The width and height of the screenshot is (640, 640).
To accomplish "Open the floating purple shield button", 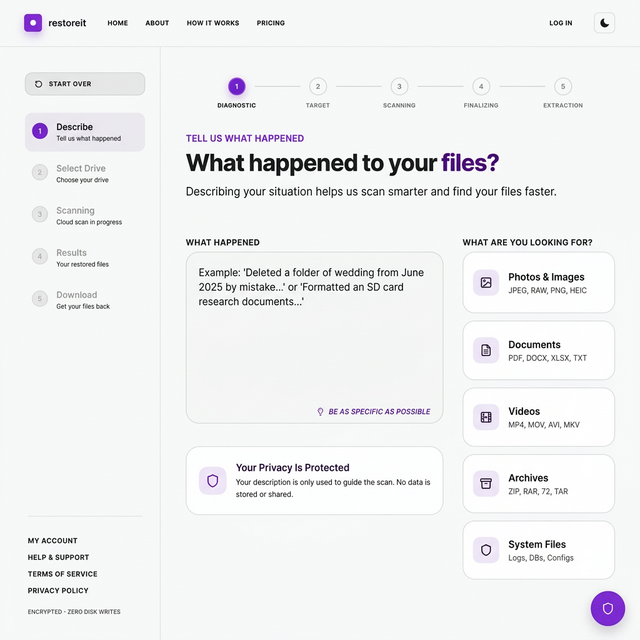I will [x=607, y=608].
